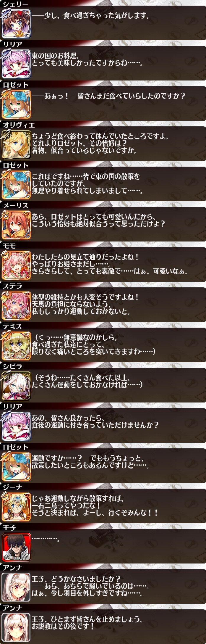Click Anna's final portrait thumbnail
This screenshot has height=644, width=206.
16,627
